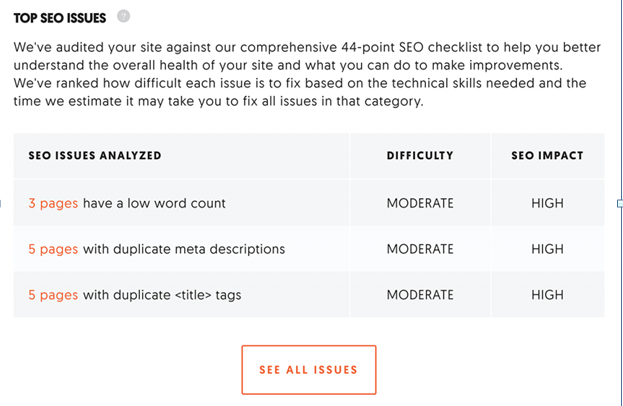Click the duplicate title tags row text

[x=162, y=295]
